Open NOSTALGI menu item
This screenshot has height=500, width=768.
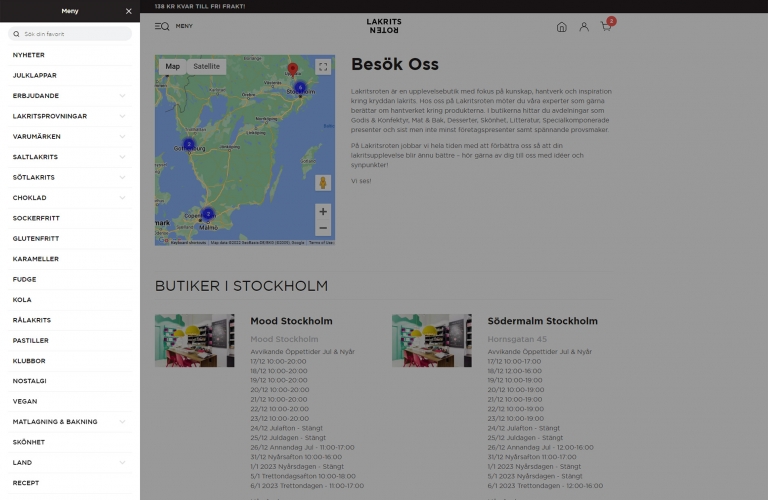pos(70,381)
